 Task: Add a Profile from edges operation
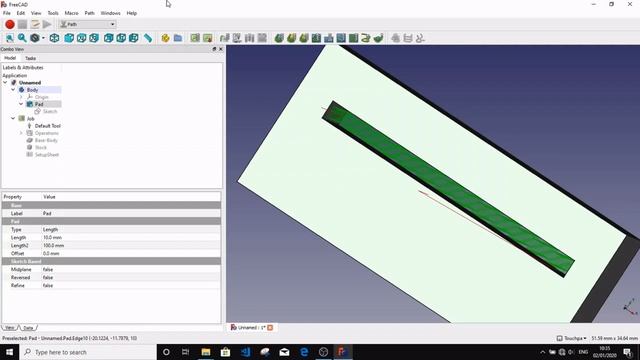(x=304, y=38)
